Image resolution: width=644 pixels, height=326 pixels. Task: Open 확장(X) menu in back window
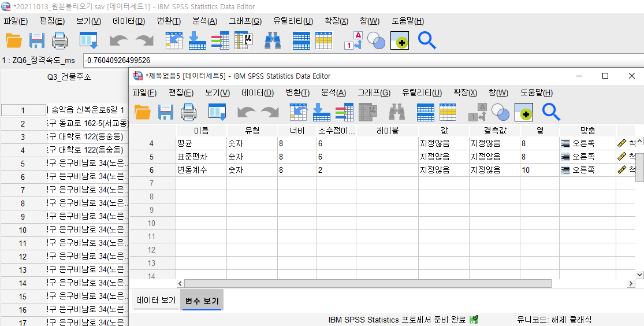[336, 21]
